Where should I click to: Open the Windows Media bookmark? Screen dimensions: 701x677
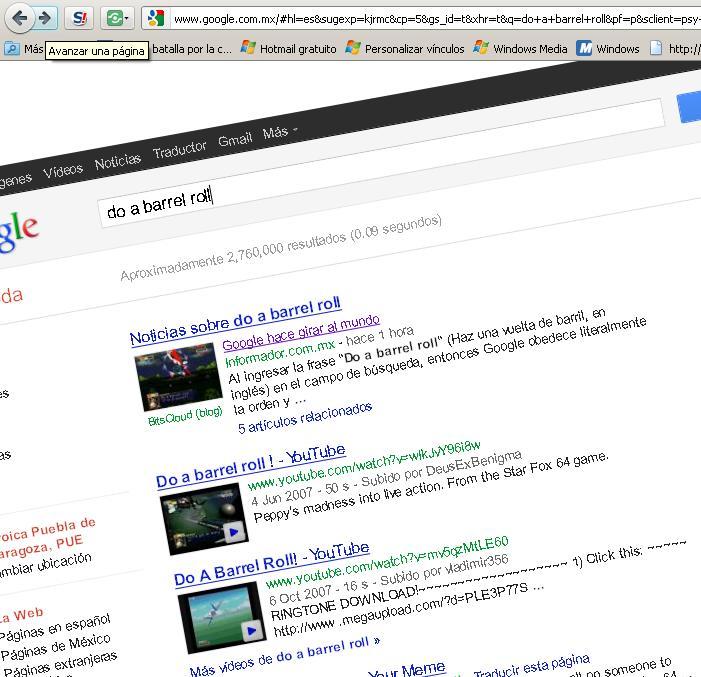(530, 49)
